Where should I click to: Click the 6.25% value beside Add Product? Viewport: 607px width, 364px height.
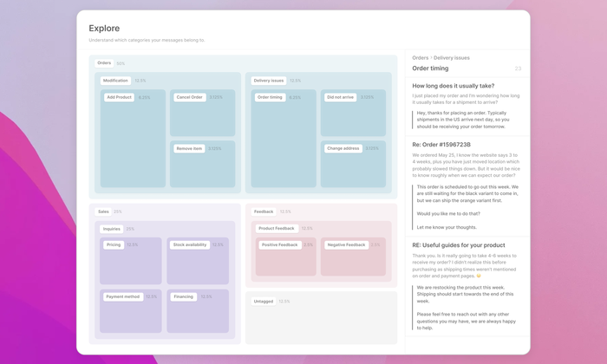[145, 97]
